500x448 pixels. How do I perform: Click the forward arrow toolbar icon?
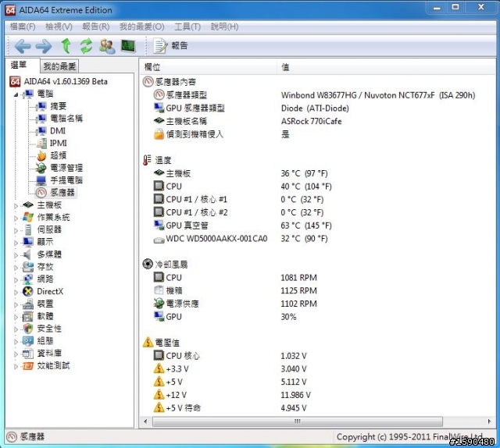coord(44,46)
